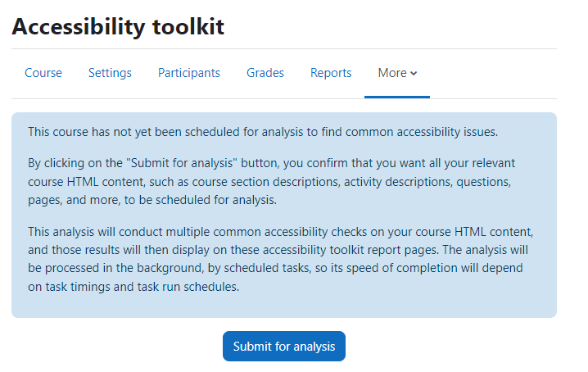Image resolution: width=588 pixels, height=372 pixels.
Task: Click the paragraph starting "By clicking on the"
Action: (x=272, y=182)
